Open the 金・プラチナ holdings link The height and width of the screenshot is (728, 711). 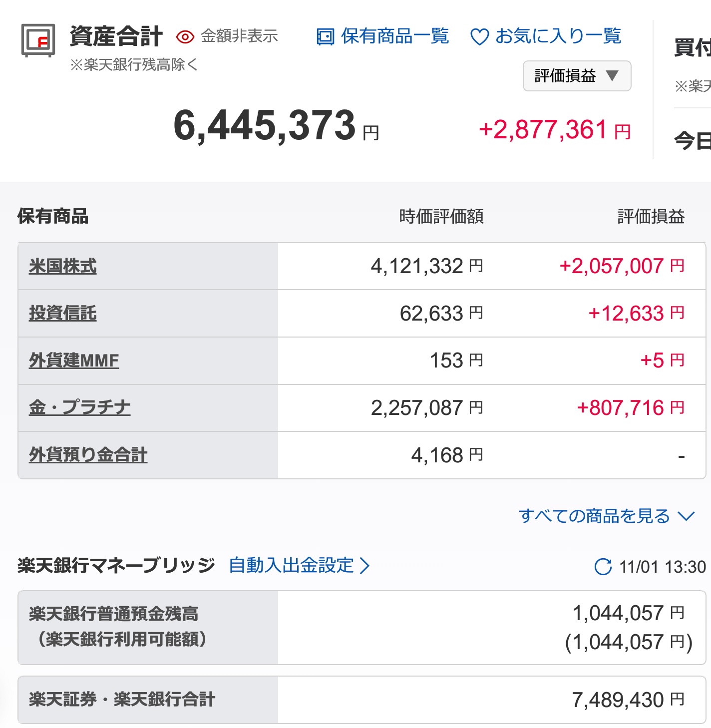[79, 407]
